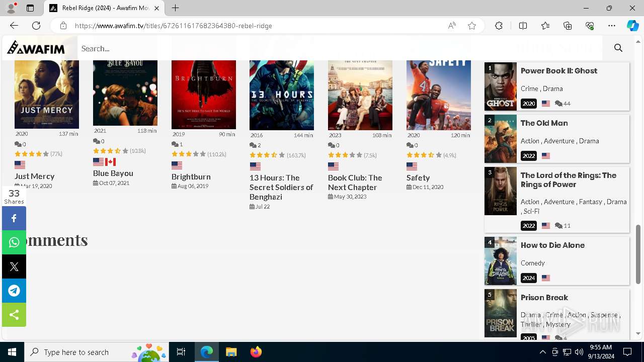
Task: Add this page to favorites
Action: coord(472,26)
